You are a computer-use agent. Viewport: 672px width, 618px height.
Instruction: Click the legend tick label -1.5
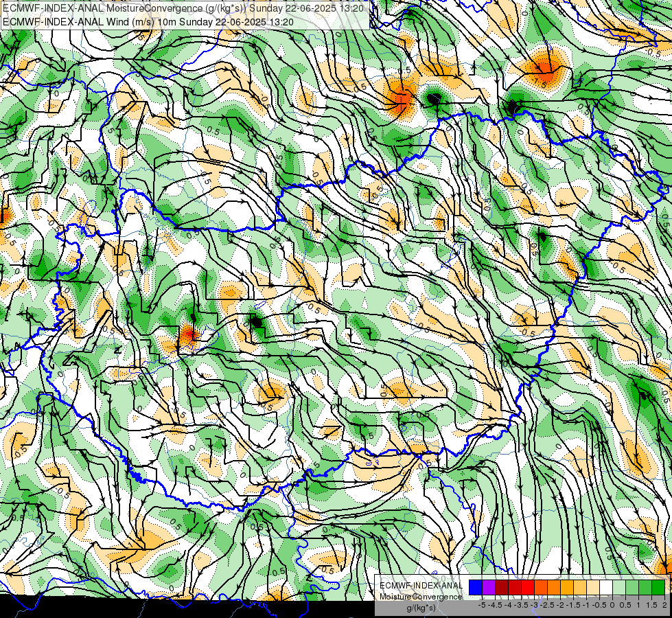[x=574, y=605]
